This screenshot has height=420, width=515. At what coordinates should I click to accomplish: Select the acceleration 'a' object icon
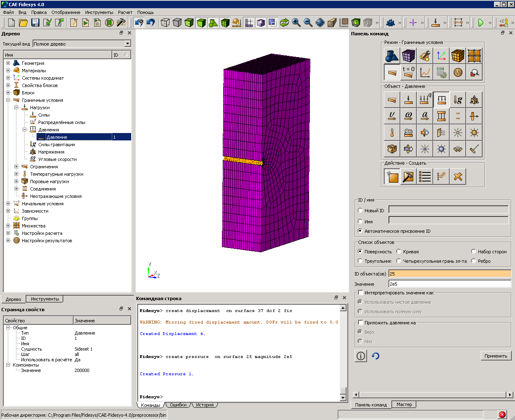(425, 116)
